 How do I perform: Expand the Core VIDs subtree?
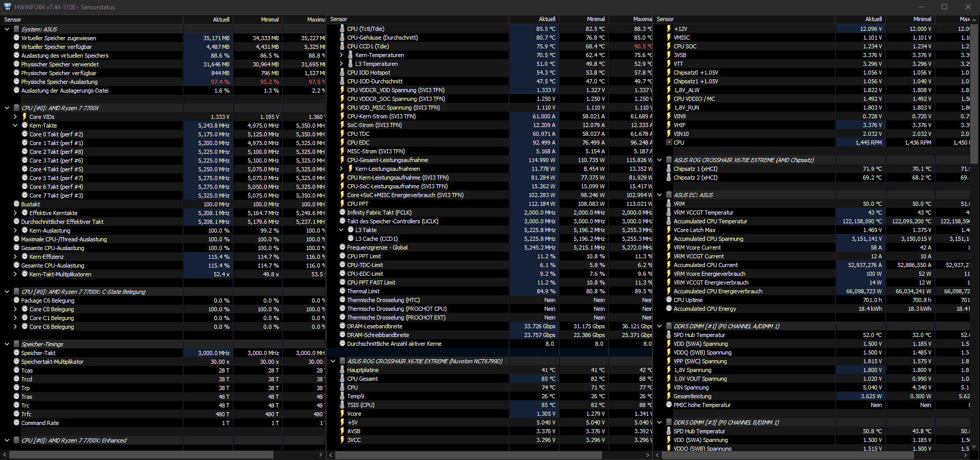(x=15, y=117)
